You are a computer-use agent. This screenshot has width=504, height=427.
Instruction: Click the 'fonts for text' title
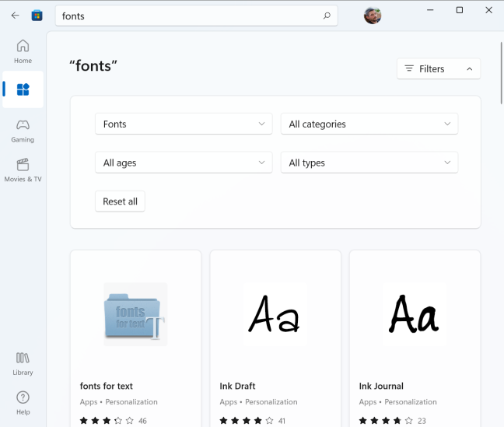106,386
